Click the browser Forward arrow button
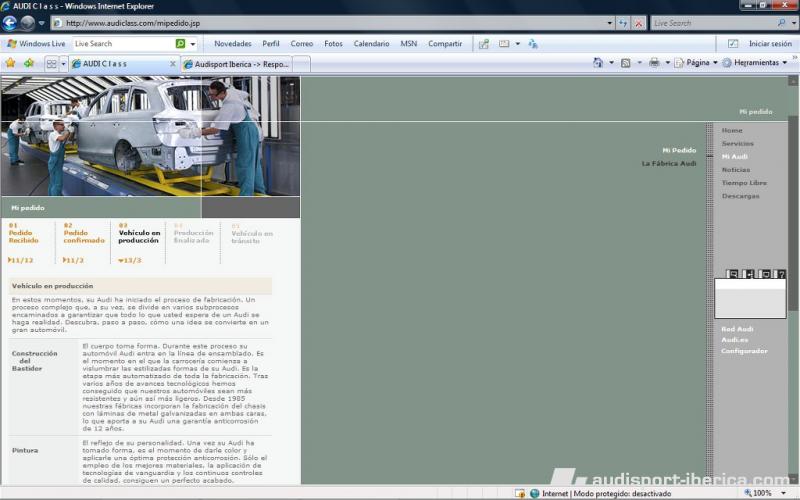The image size is (800, 500). (28, 23)
